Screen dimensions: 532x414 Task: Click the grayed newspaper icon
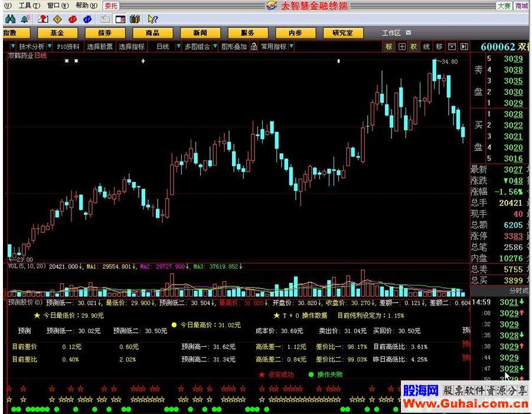pyautogui.click(x=106, y=19)
